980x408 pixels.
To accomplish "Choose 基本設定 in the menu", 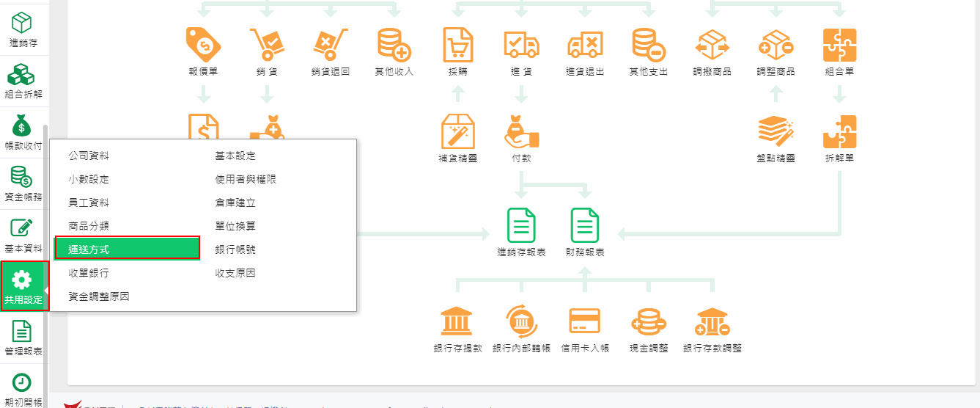I will click(x=235, y=156).
